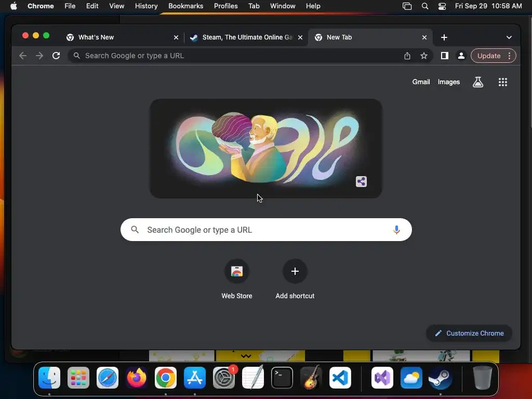Open Finder from the Dock
The height and width of the screenshot is (399, 532).
point(49,378)
